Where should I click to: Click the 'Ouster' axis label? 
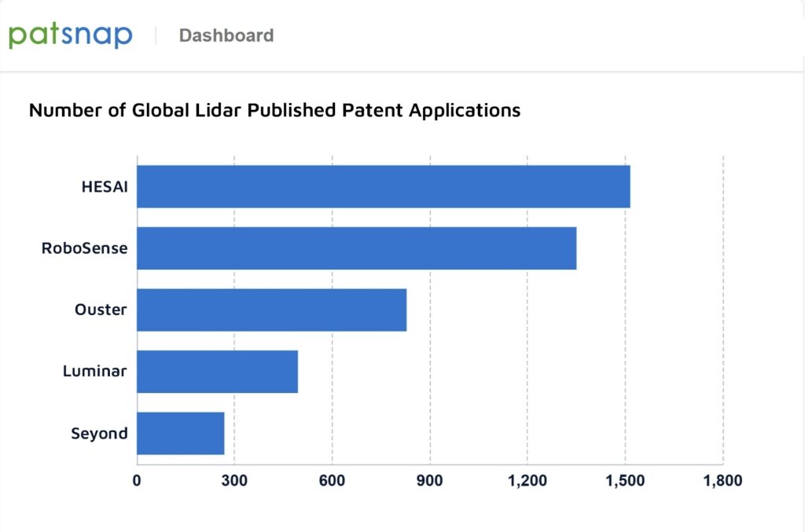coord(101,310)
